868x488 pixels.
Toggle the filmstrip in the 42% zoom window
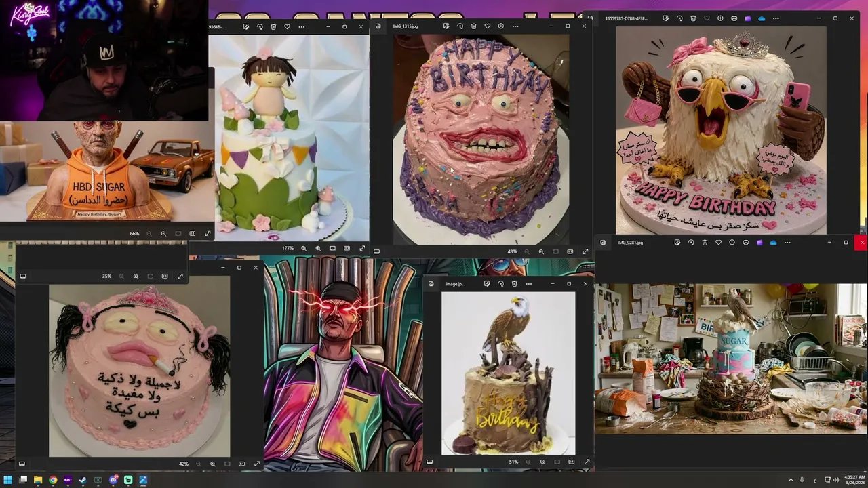coord(22,464)
